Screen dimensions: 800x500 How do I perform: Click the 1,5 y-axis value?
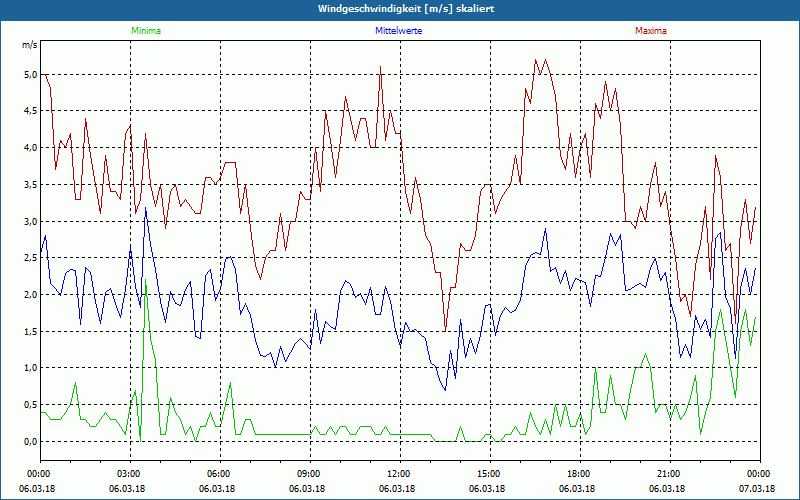pyautogui.click(x=31, y=332)
